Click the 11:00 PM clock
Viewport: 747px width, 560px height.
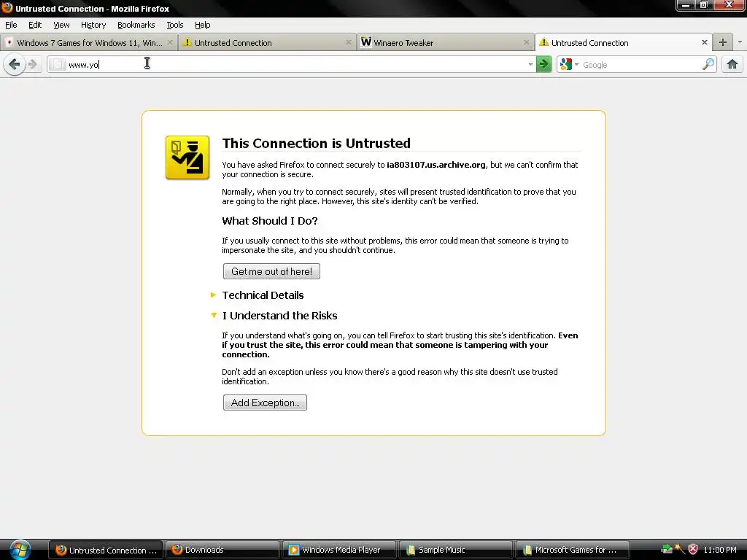pyautogui.click(x=719, y=550)
